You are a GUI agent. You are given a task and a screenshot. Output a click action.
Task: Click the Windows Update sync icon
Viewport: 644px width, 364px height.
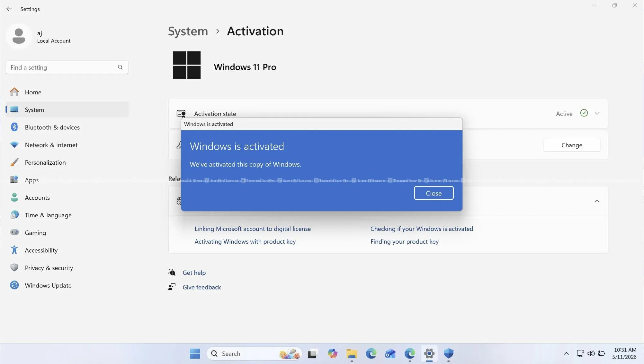(14, 285)
